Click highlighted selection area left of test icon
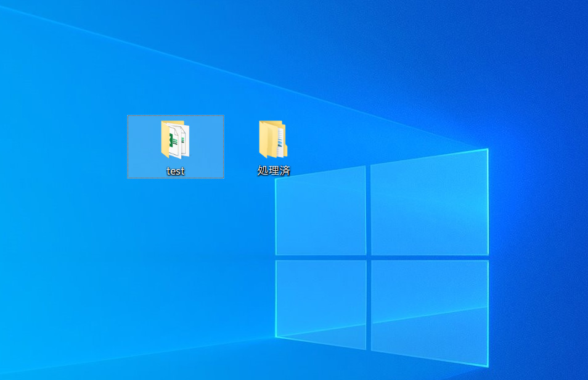Viewport: 588px width, 380px height. pyautogui.click(x=143, y=146)
